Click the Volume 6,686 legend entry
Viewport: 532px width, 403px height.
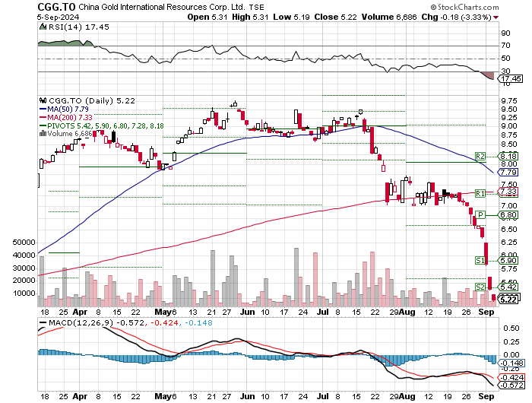66,133
